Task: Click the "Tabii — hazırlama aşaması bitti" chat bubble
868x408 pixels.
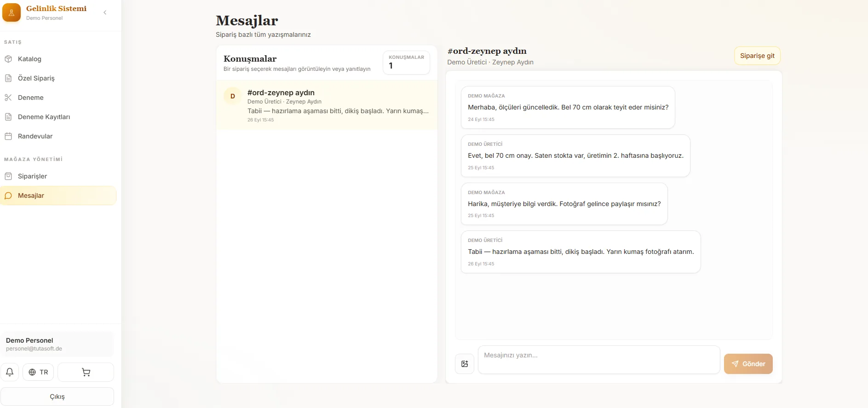Action: 581,252
